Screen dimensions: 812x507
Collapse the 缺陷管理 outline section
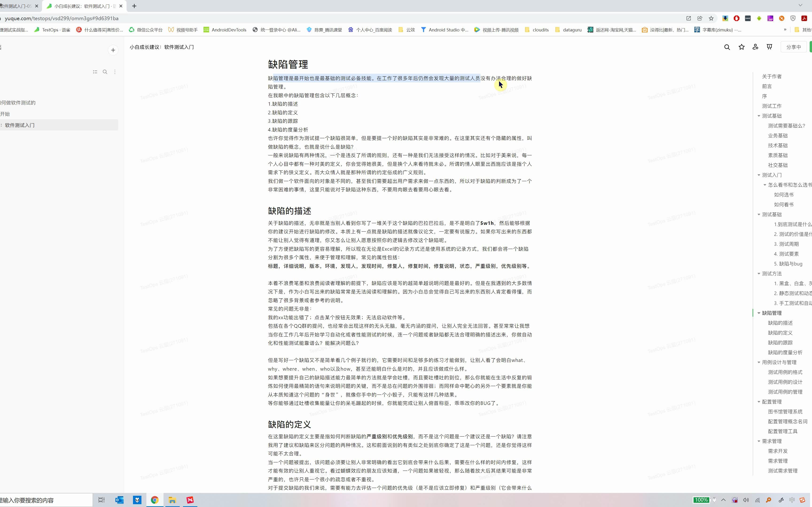pyautogui.click(x=759, y=313)
